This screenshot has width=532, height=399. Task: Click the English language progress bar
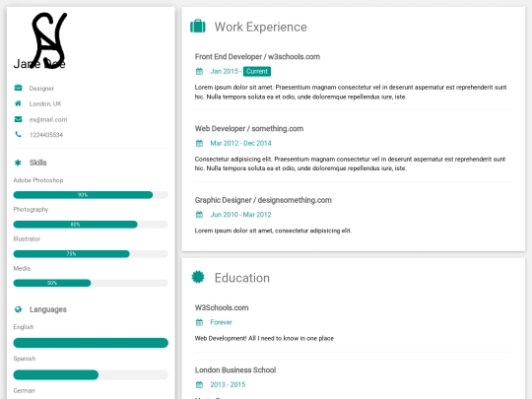pyautogui.click(x=91, y=343)
